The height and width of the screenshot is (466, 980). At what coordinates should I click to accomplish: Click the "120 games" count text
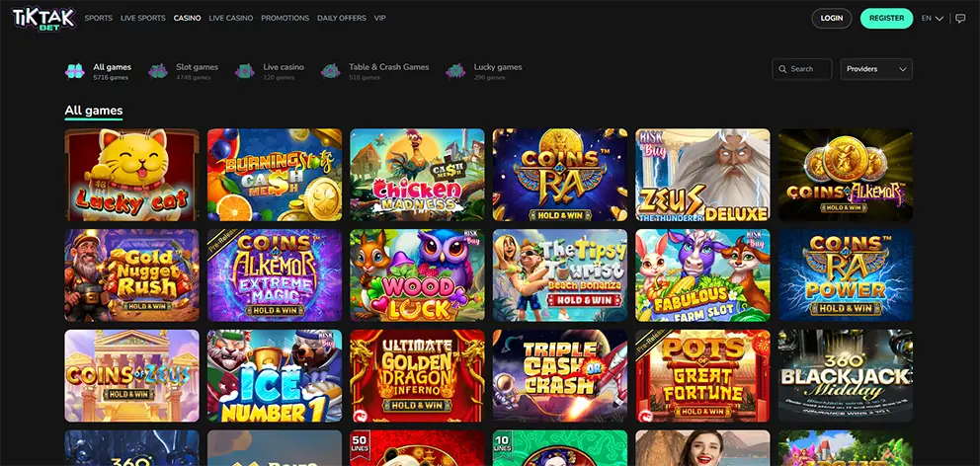pos(279,77)
